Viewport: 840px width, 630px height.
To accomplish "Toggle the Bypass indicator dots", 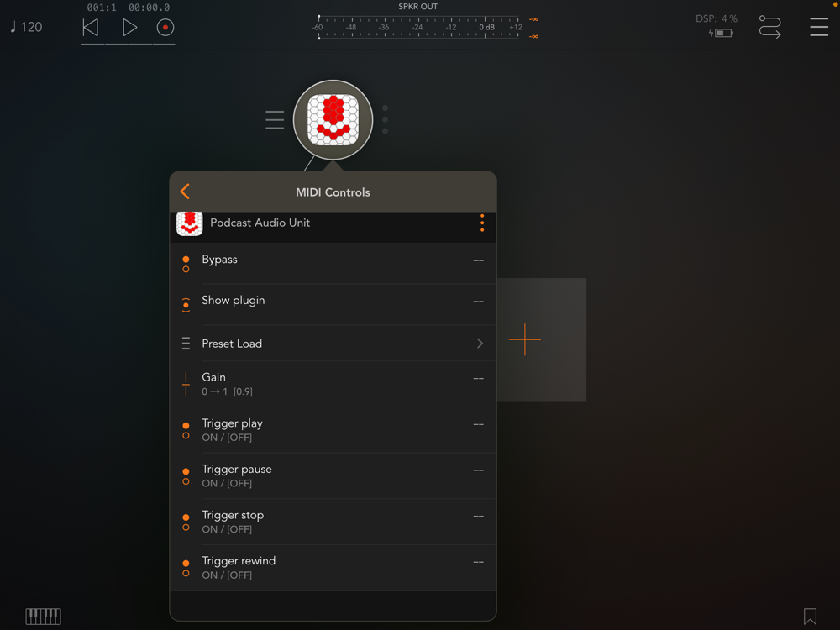I will (186, 264).
